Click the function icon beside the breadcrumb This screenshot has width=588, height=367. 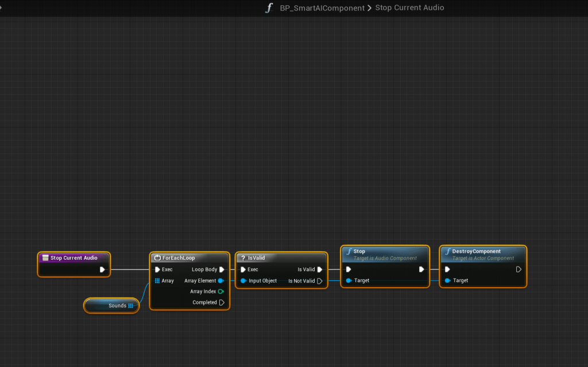click(269, 8)
